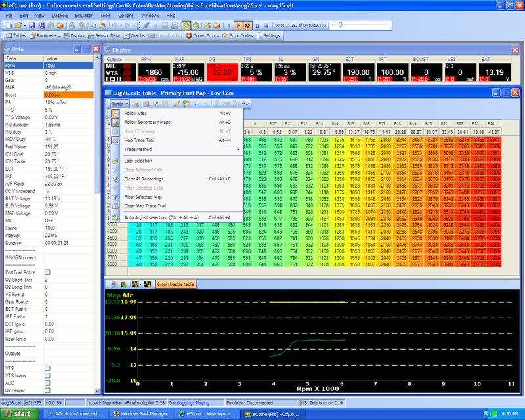Image resolution: width=525 pixels, height=420 pixels.
Task: Click the 3D surface graph icon
Action: click(124, 284)
